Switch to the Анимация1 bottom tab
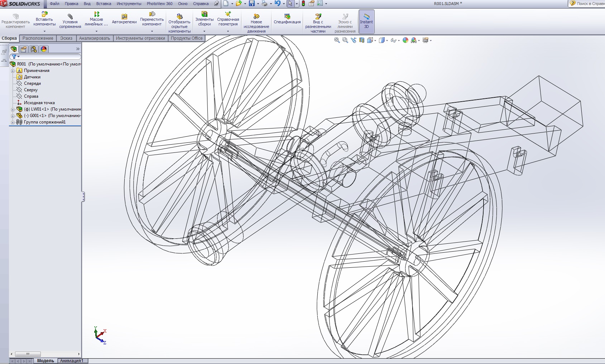605x364 pixels. point(72,361)
